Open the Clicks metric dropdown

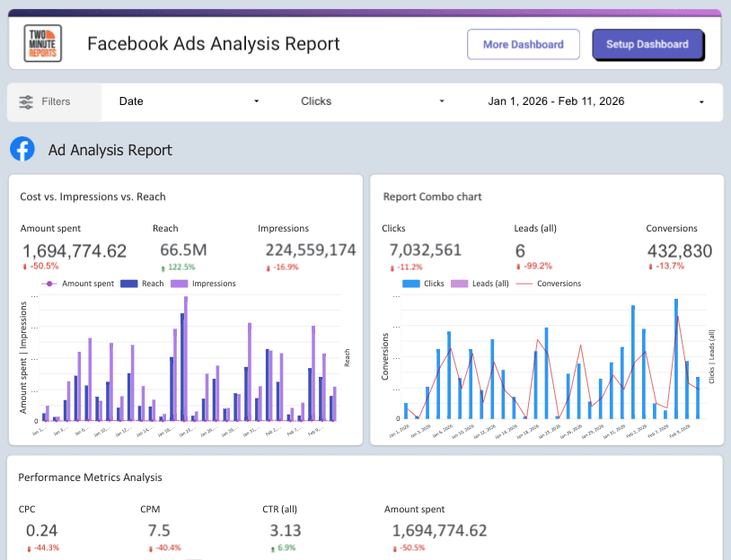pyautogui.click(x=373, y=101)
